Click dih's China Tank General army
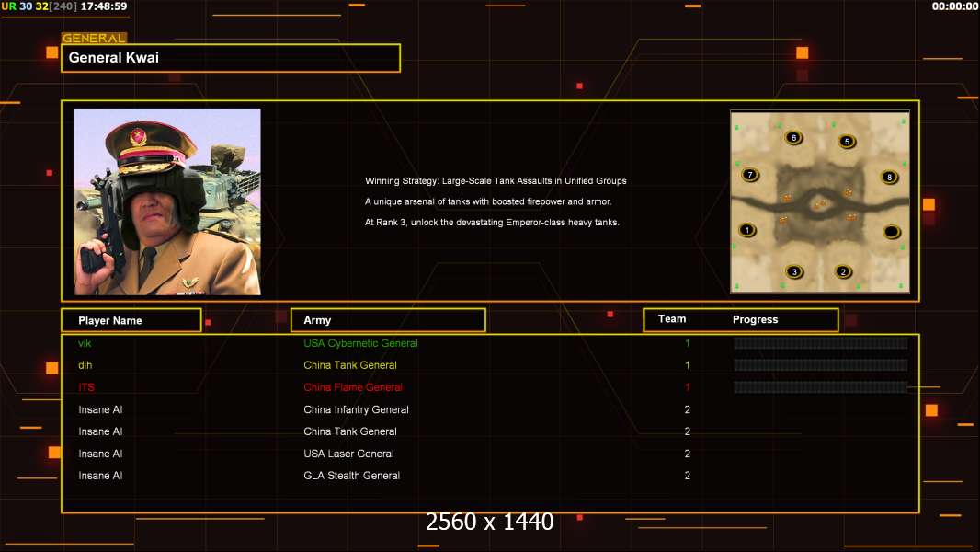The image size is (980, 552). coord(350,365)
